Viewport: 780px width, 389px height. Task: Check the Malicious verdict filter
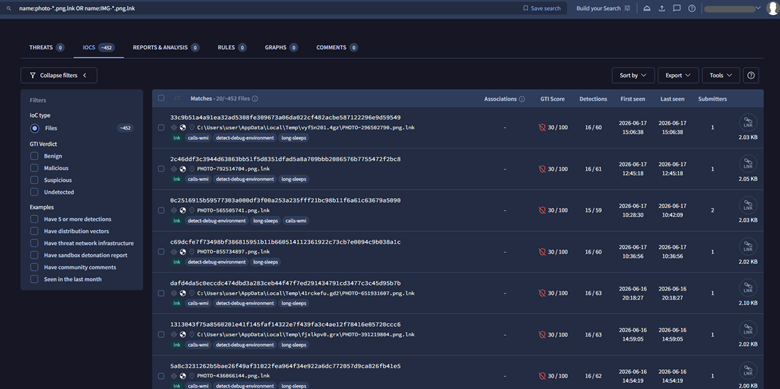click(x=34, y=168)
